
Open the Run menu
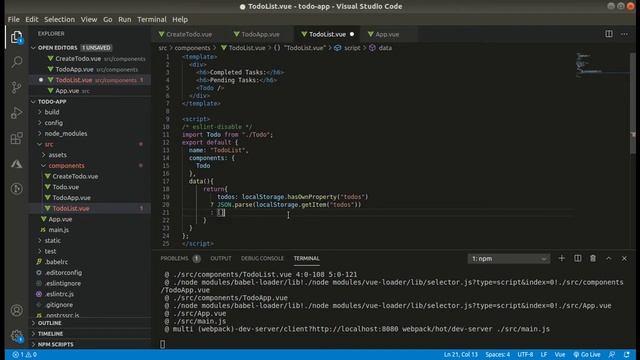[124, 20]
